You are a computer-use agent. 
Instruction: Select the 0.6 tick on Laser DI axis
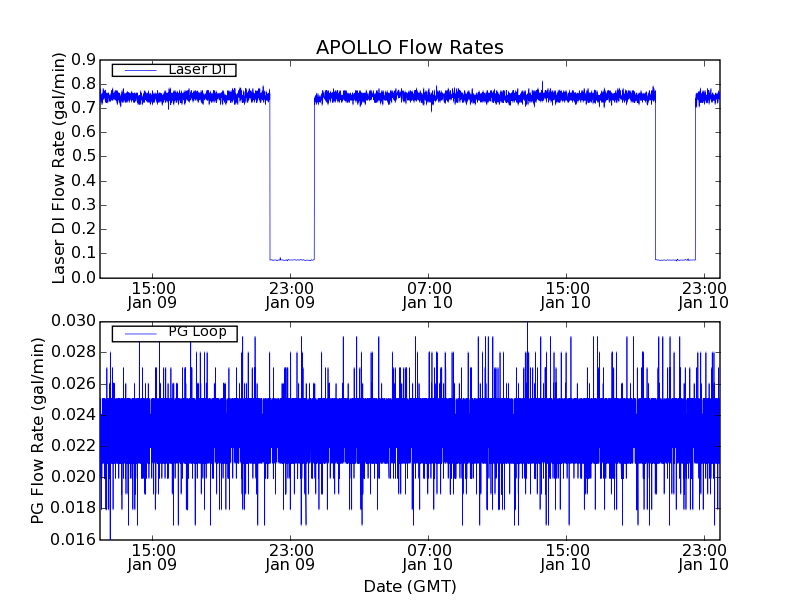click(84, 132)
